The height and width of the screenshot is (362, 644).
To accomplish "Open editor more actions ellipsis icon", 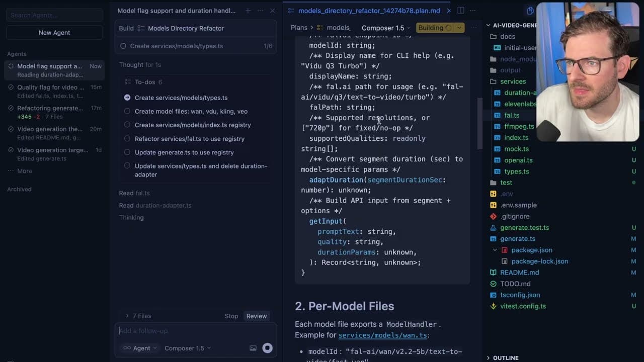I will [472, 10].
